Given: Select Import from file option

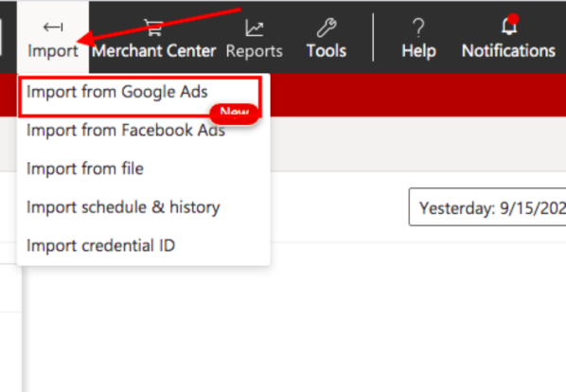Looking at the screenshot, I should pos(85,169).
